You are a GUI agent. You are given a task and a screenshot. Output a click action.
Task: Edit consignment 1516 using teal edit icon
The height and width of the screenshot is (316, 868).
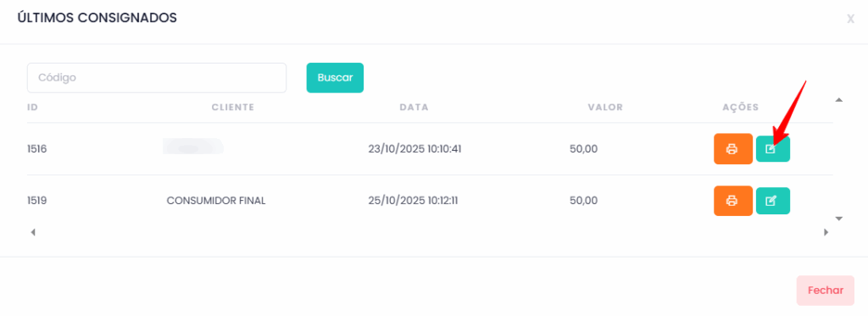point(773,149)
